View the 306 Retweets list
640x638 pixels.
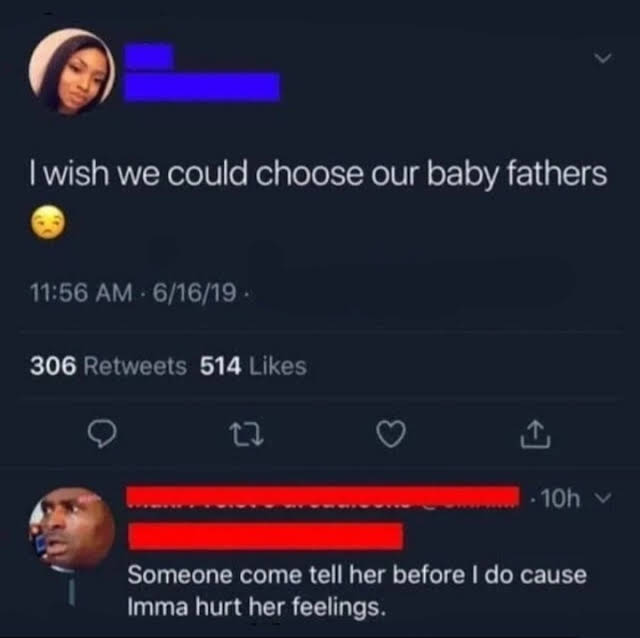point(108,366)
